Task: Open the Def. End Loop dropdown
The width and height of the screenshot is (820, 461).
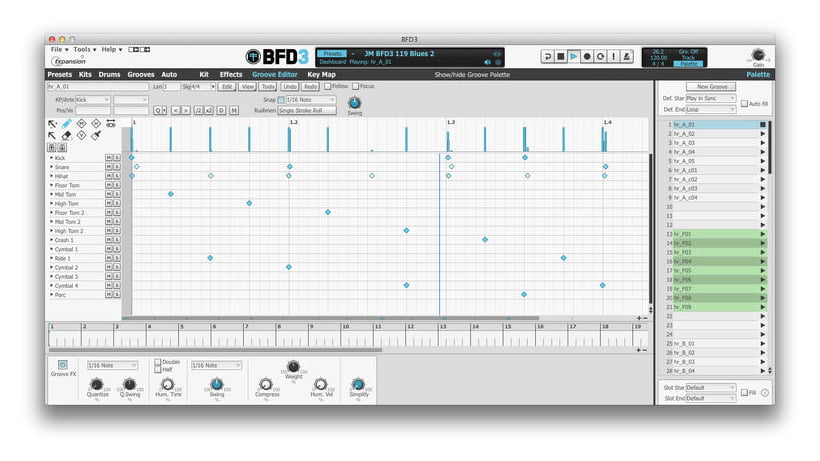Action: [711, 110]
